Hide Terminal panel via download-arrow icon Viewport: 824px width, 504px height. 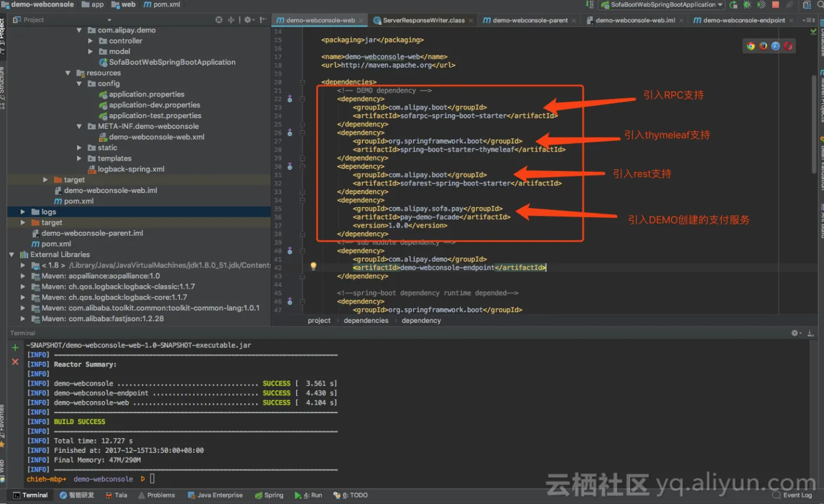pos(810,333)
